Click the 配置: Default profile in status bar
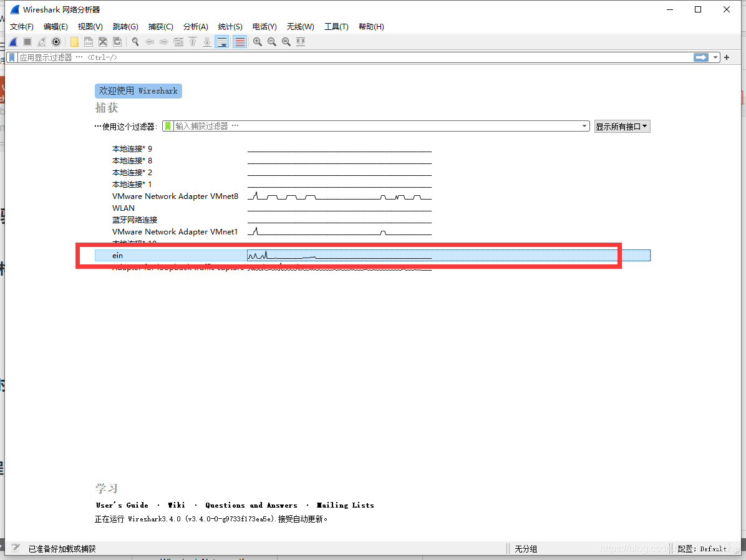The height and width of the screenshot is (560, 746). (702, 549)
